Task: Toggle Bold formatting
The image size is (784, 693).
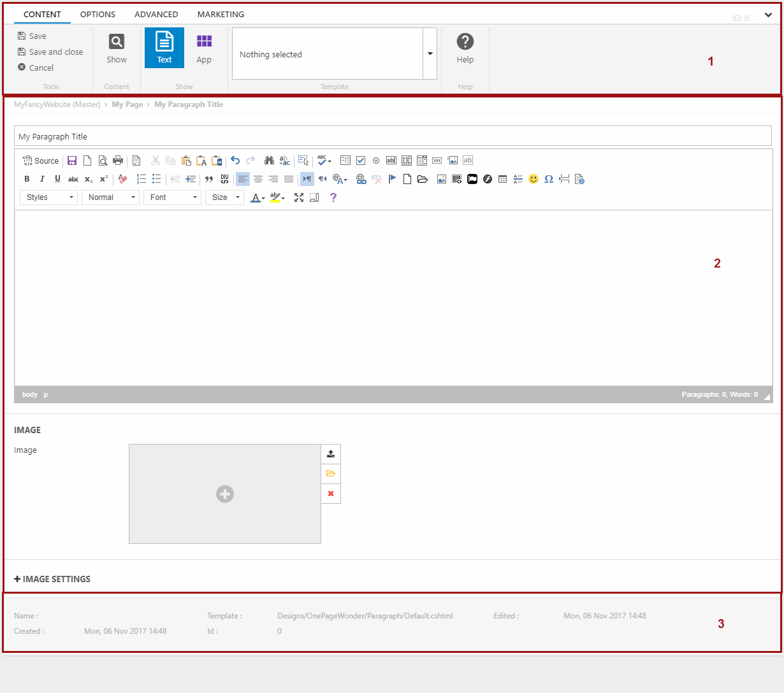Action: click(27, 179)
